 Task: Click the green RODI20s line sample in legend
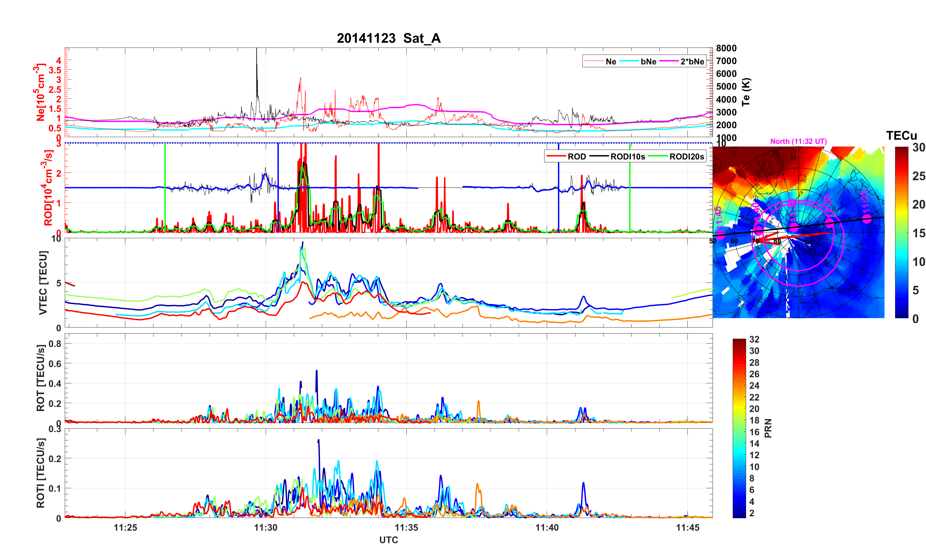click(658, 156)
